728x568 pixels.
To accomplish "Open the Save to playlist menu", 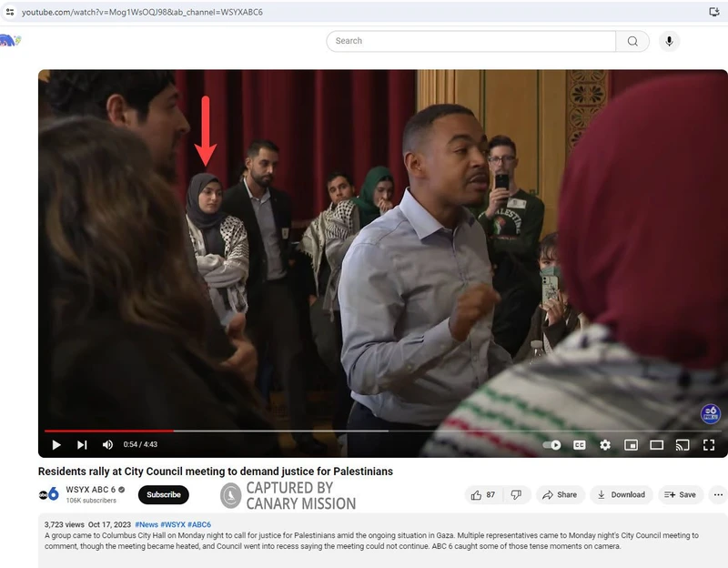I will coord(680,494).
